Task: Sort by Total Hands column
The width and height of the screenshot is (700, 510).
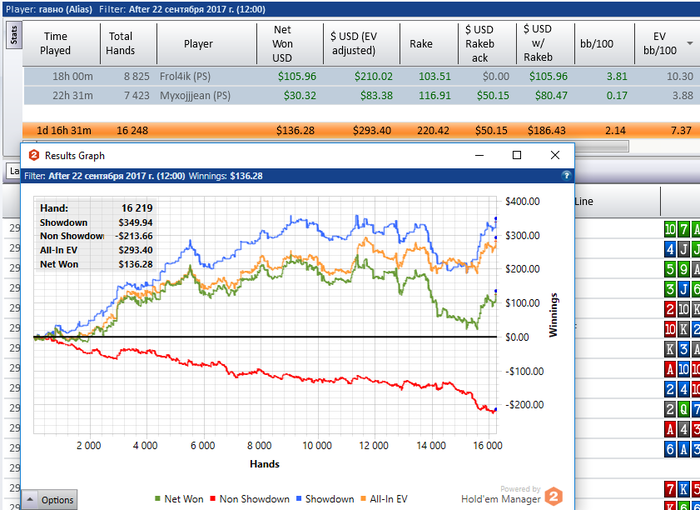Action: click(x=121, y=43)
